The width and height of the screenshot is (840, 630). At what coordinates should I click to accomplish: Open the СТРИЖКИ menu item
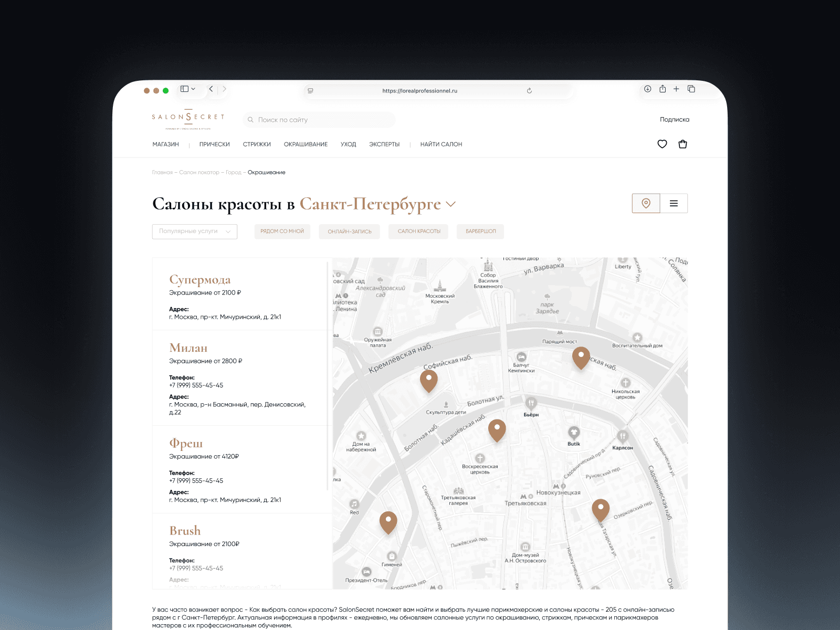click(x=257, y=144)
